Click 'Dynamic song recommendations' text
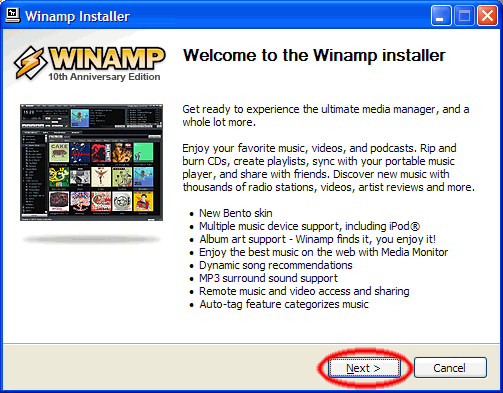This screenshot has width=503, height=393. 276,265
